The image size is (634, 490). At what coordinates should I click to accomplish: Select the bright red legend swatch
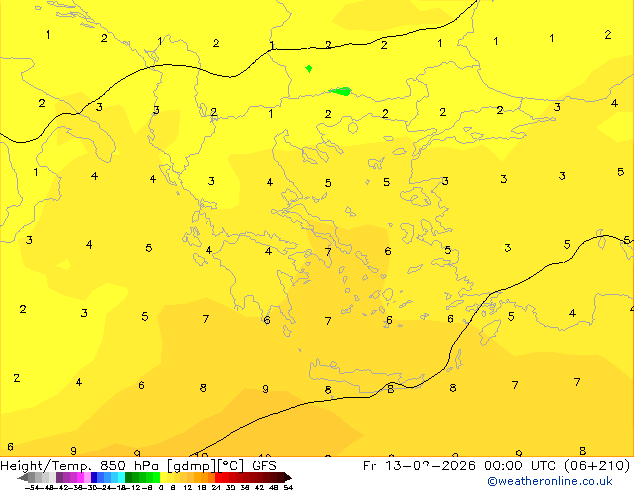219,477
